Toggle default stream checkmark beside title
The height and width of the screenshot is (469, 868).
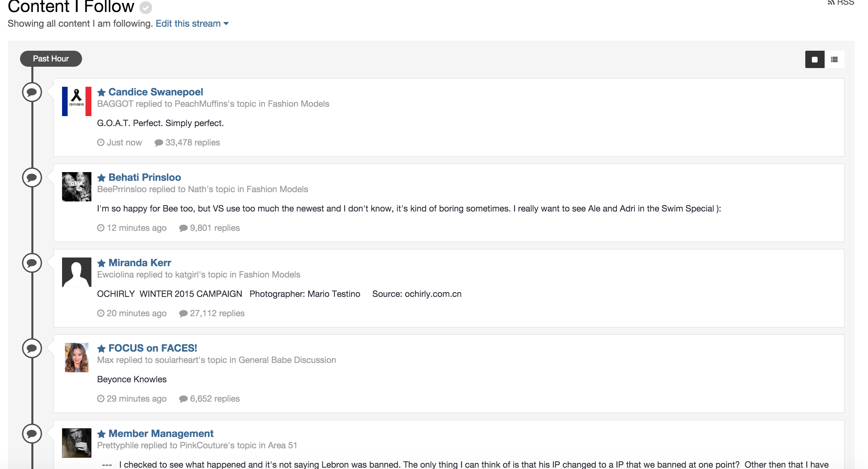click(x=145, y=7)
